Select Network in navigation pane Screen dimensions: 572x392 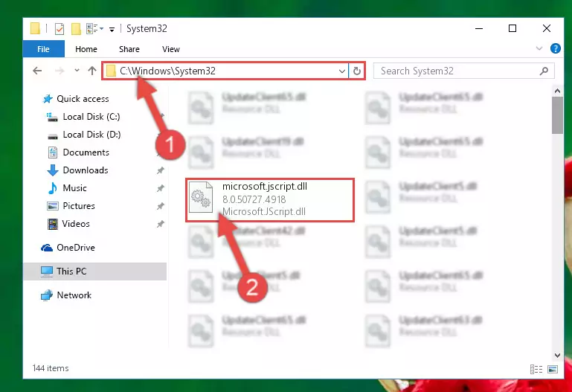coord(74,295)
